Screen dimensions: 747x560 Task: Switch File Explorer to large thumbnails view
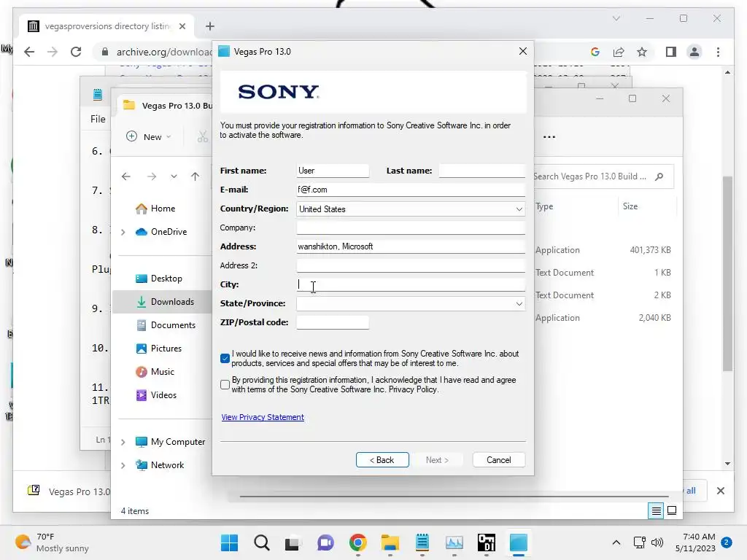click(x=672, y=511)
